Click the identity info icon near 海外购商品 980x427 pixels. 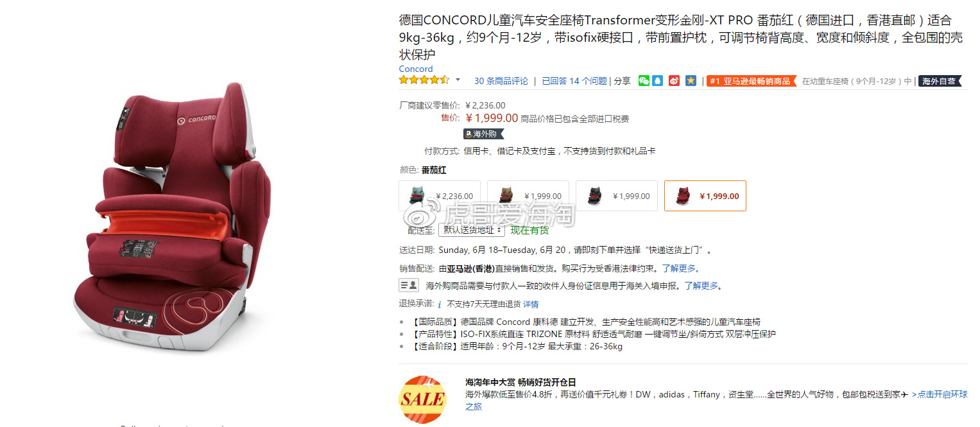point(409,285)
